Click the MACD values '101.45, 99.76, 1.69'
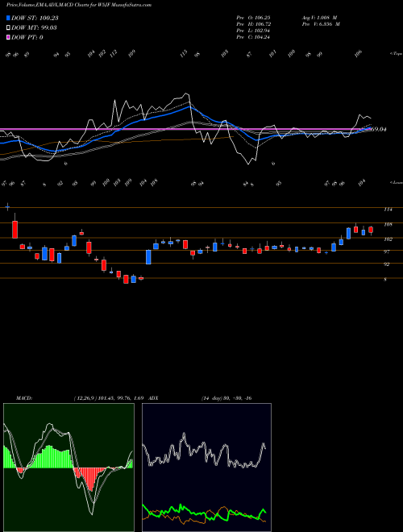This screenshot has width=403, height=532. coord(123,398)
